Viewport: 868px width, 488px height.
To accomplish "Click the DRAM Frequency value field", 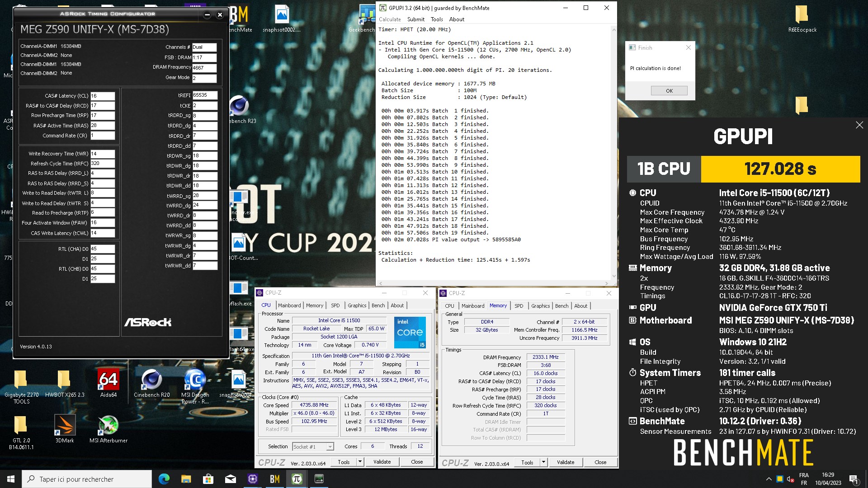I will coord(204,68).
